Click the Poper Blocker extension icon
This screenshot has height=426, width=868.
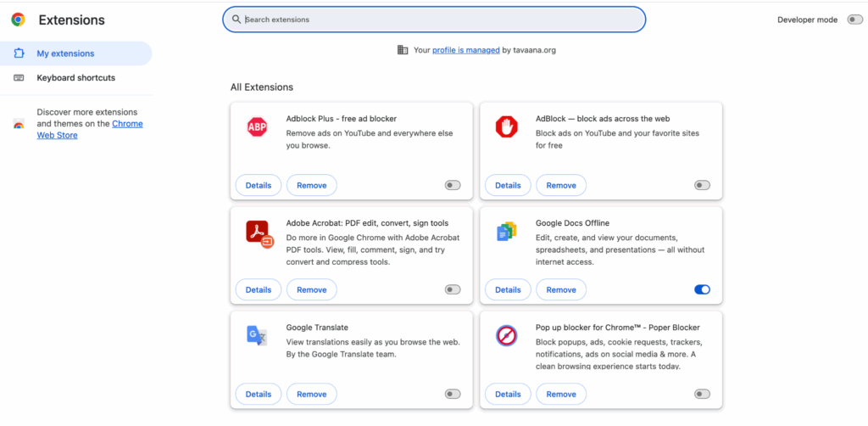pos(506,336)
